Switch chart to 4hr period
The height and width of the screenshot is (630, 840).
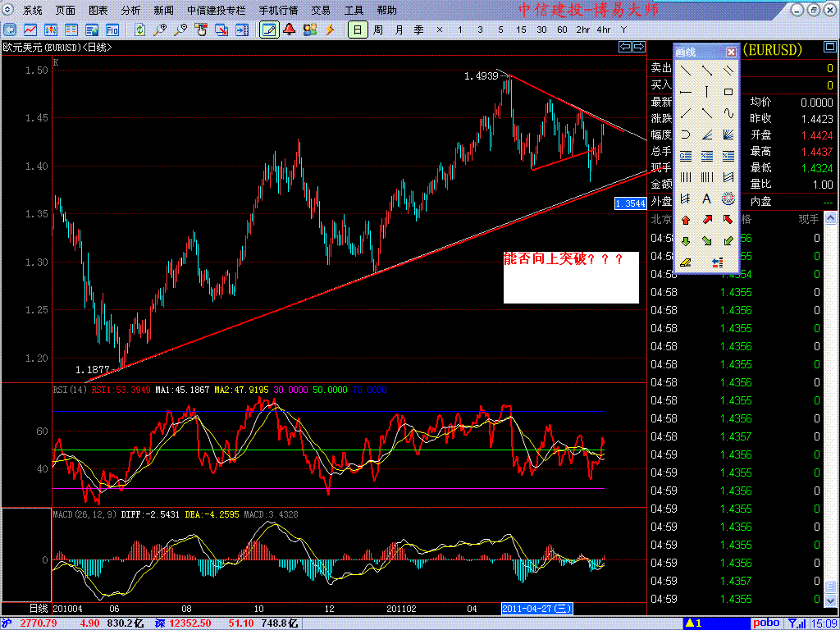[603, 30]
